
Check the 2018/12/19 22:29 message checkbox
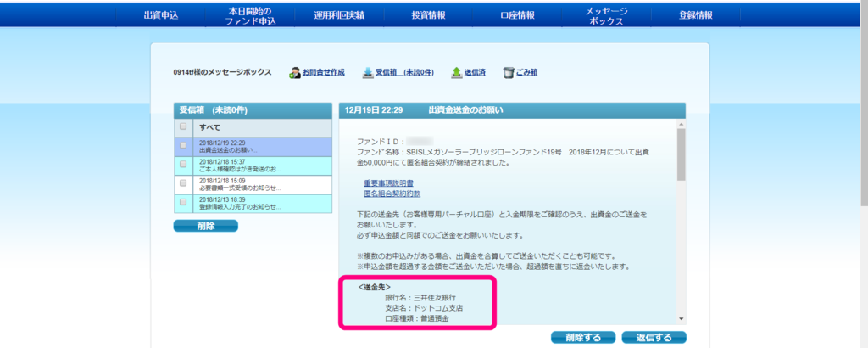click(x=183, y=146)
